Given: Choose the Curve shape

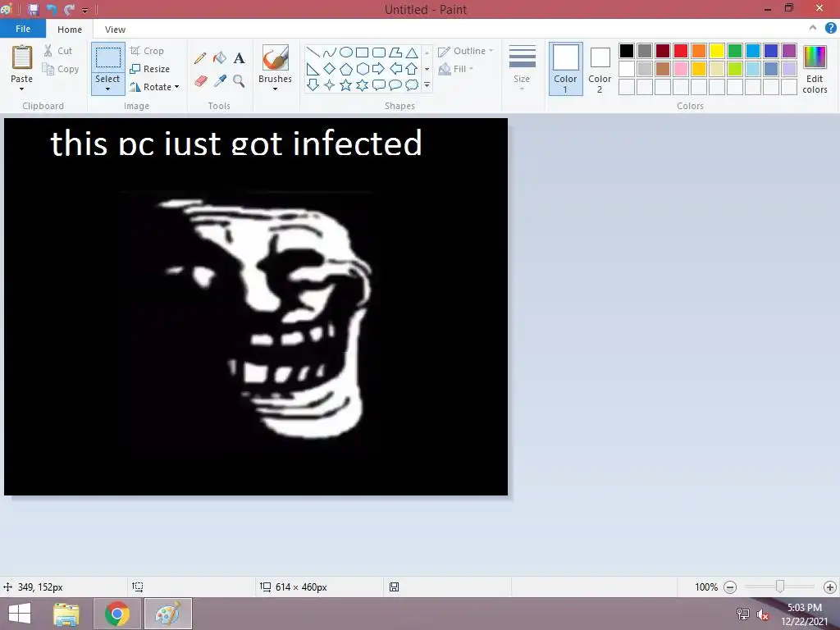Looking at the screenshot, I should coord(330,52).
